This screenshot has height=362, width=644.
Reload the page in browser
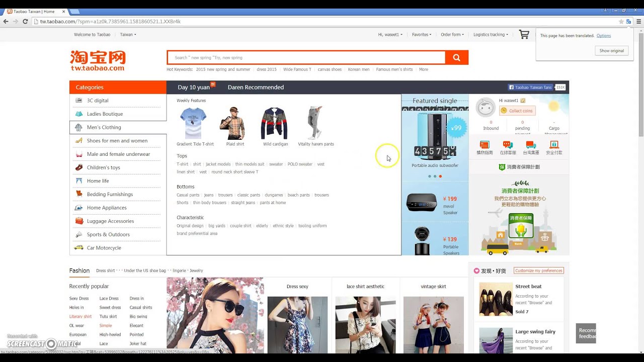pyautogui.click(x=25, y=22)
